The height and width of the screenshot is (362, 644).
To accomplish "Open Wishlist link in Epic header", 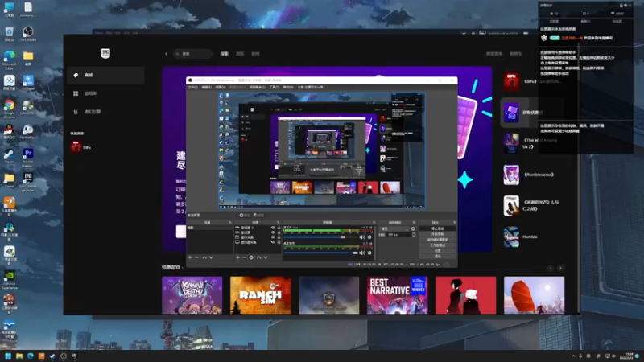I will [x=494, y=54].
